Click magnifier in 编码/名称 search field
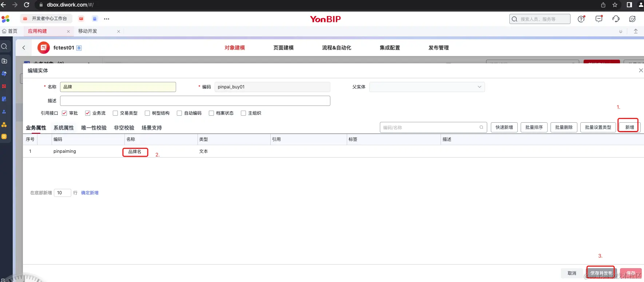644x282 pixels. point(481,127)
